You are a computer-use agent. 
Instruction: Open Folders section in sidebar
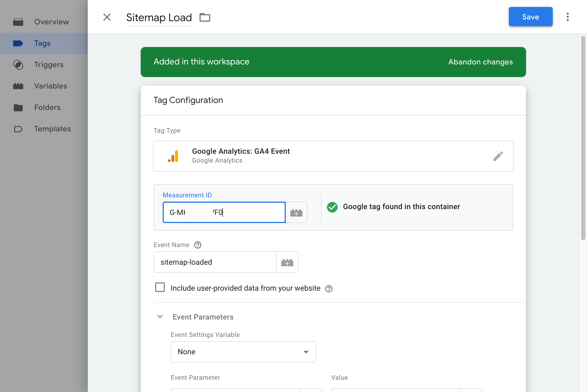tap(44, 107)
